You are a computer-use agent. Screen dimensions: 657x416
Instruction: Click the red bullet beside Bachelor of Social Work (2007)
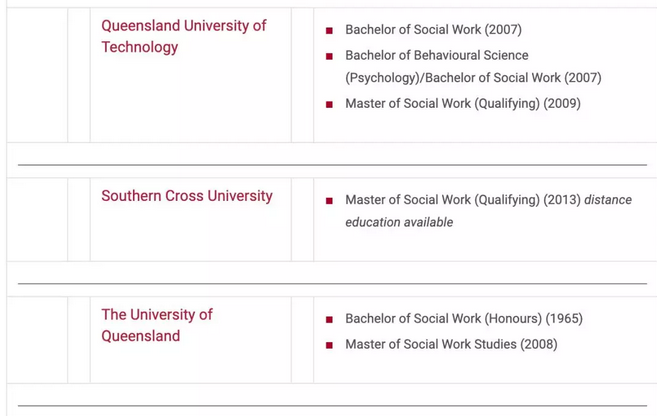point(329,31)
